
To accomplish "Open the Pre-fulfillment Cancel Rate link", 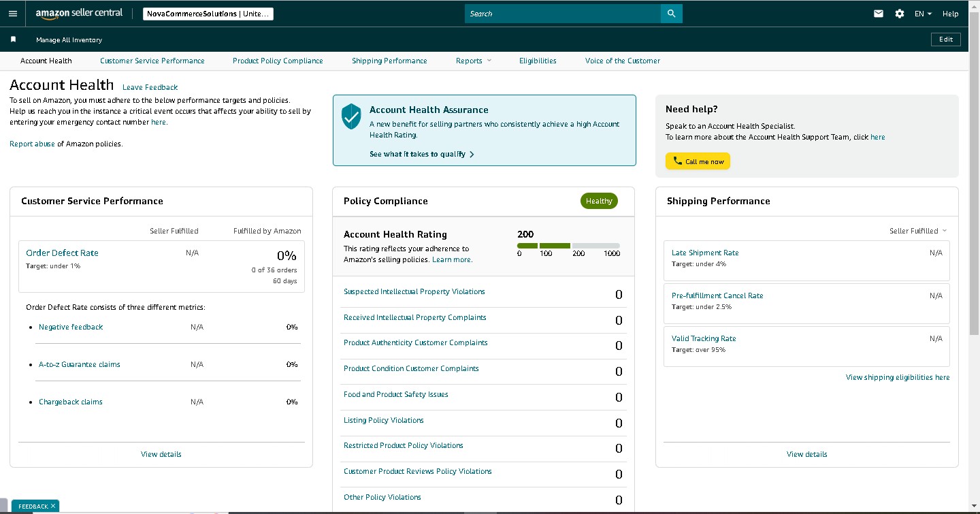I will 717,295.
